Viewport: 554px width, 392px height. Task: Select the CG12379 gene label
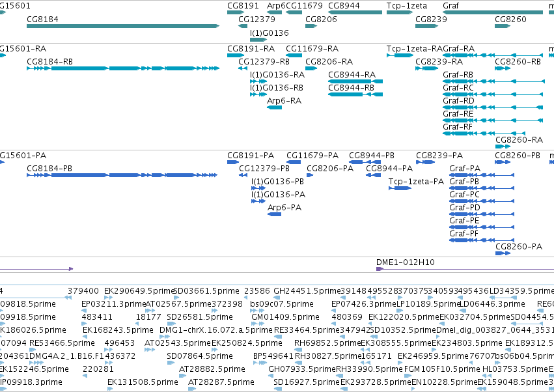[257, 19]
